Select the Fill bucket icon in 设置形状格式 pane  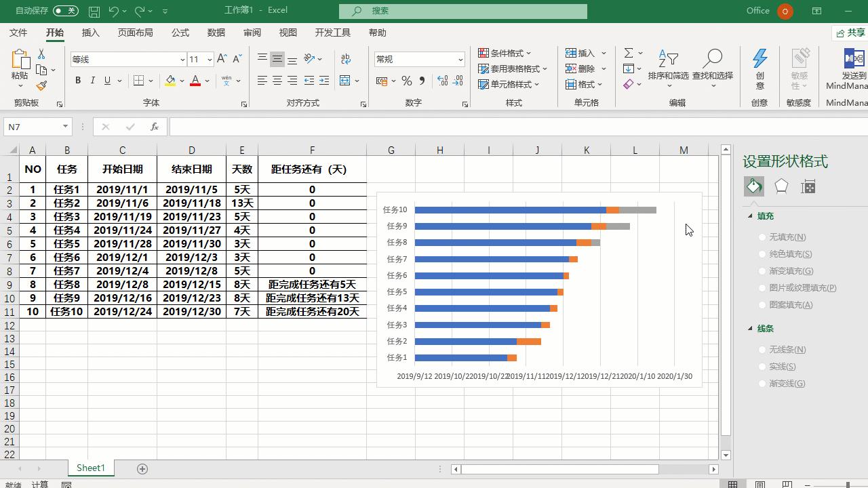[x=753, y=185]
